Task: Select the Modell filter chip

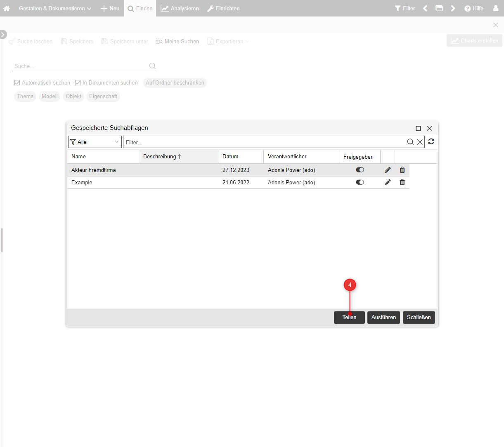Action: click(50, 96)
